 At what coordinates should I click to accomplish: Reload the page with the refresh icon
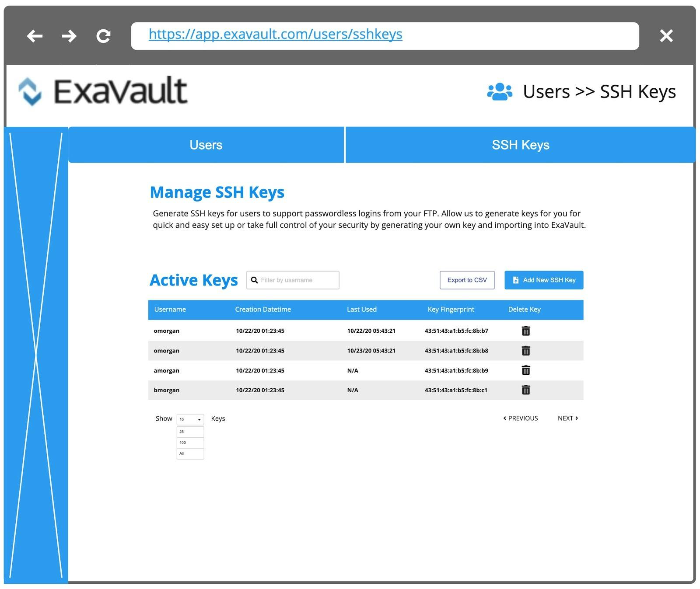click(x=103, y=36)
